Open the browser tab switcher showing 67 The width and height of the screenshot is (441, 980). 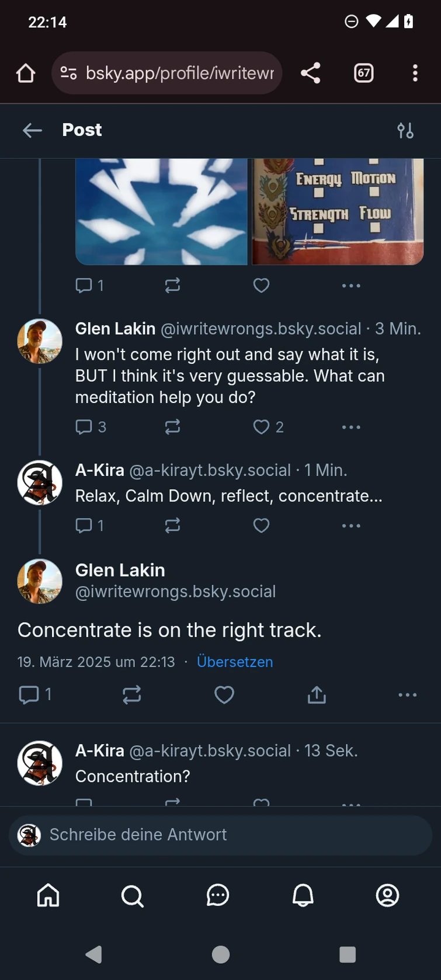[x=363, y=74]
